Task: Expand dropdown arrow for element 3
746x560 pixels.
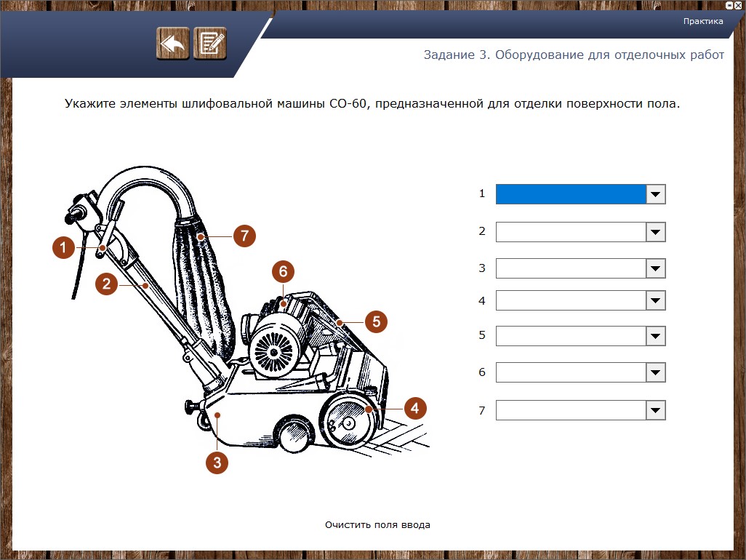Action: click(655, 268)
